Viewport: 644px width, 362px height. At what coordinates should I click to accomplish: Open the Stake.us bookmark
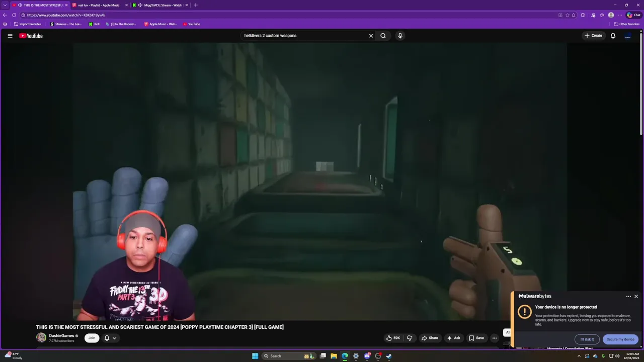click(x=66, y=24)
